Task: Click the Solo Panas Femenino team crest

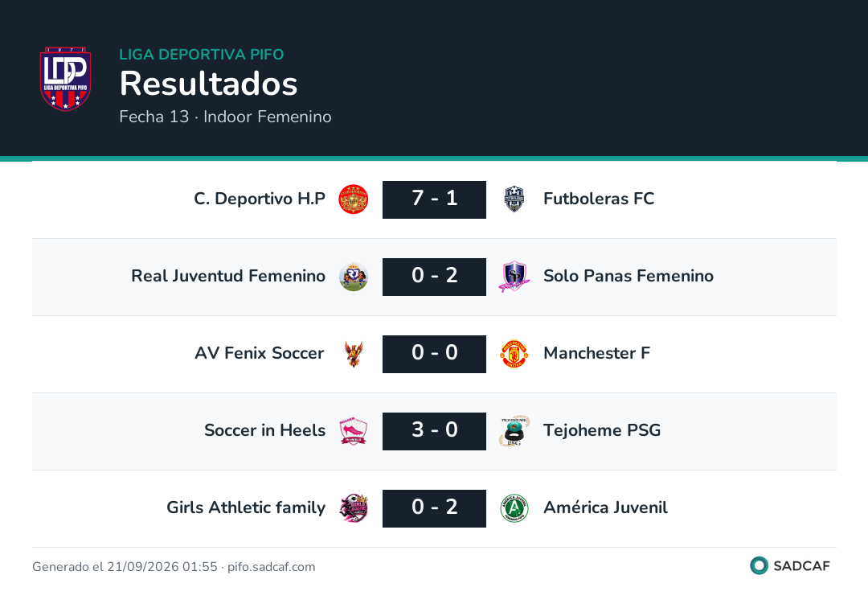Action: click(514, 277)
